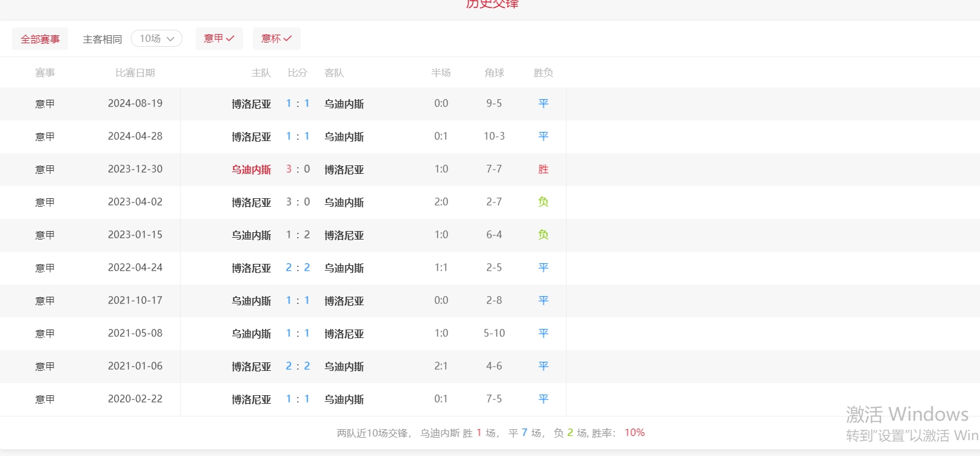The image size is (980, 456).
Task: Toggle the 意甲 league checkbox filter
Action: (x=219, y=38)
